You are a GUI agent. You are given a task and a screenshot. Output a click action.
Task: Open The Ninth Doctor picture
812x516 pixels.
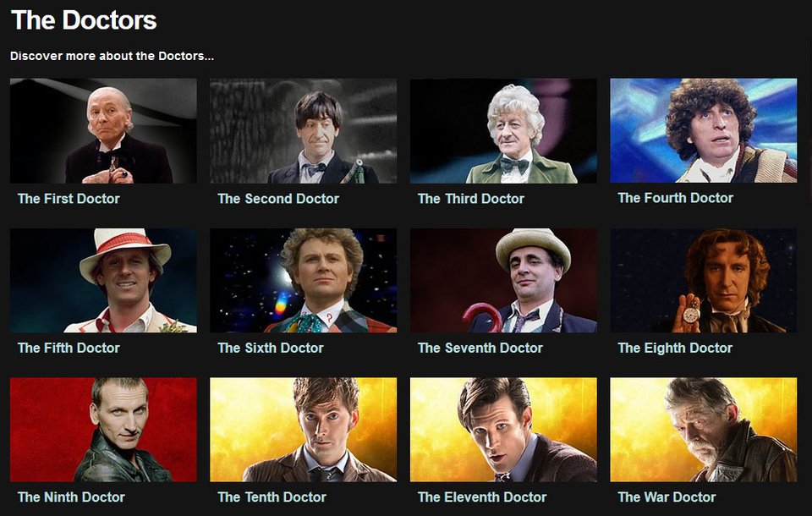pos(103,430)
